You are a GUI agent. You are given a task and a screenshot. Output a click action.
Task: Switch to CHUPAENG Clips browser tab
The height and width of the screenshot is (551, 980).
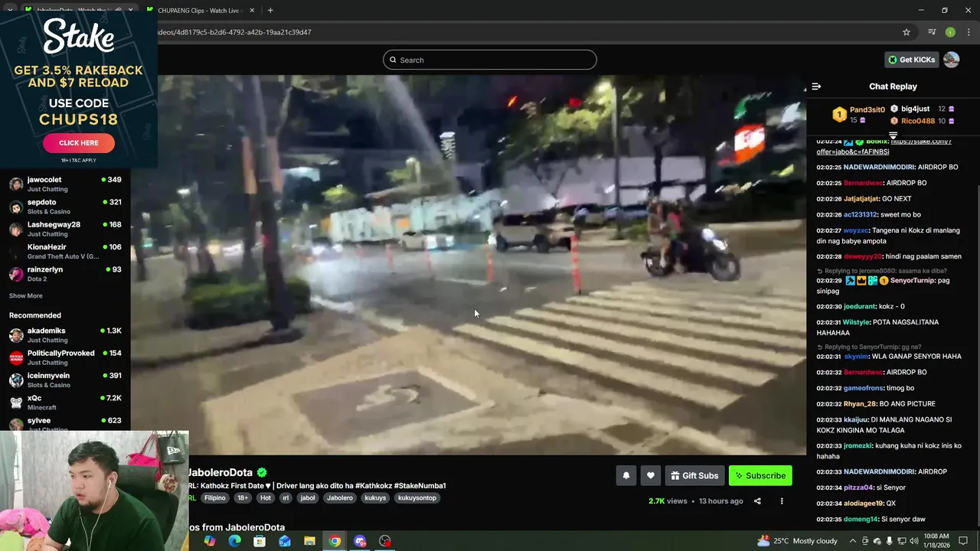pyautogui.click(x=201, y=10)
